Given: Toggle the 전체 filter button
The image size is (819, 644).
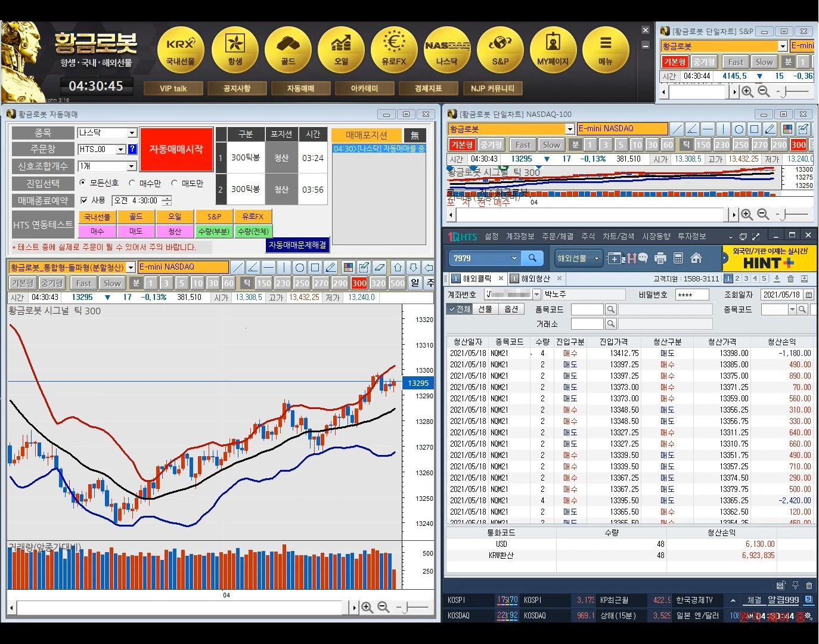Looking at the screenshot, I should pyautogui.click(x=459, y=309).
